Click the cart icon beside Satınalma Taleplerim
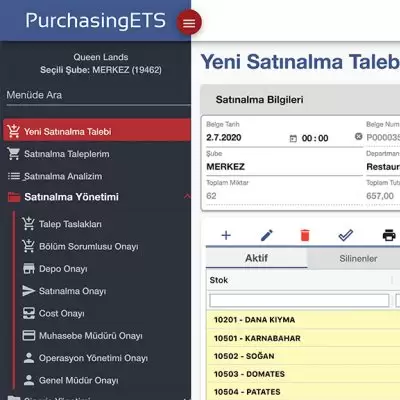 [14, 154]
